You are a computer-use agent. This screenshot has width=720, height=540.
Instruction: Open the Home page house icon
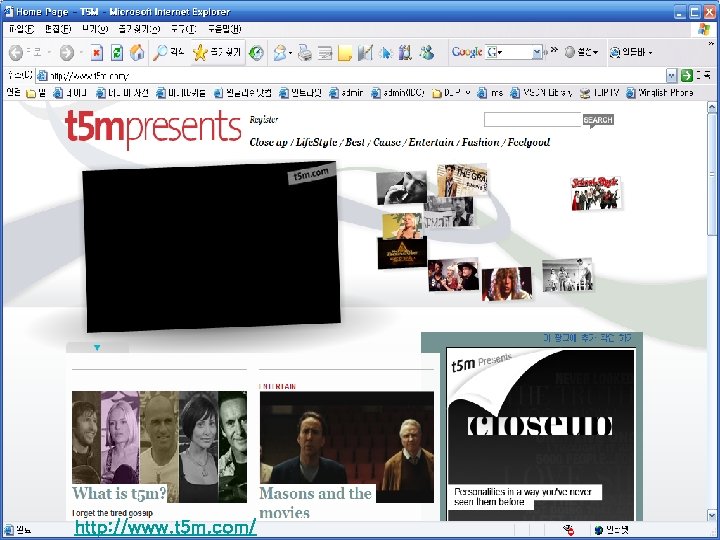137,52
